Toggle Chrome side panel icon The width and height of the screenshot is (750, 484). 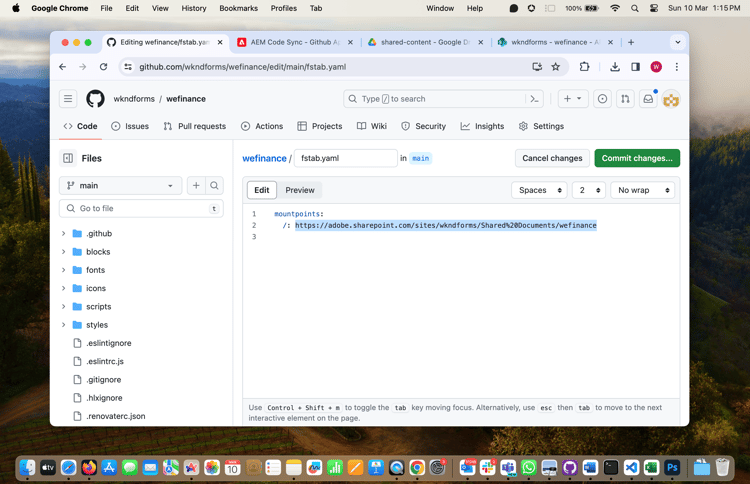pyautogui.click(x=635, y=67)
